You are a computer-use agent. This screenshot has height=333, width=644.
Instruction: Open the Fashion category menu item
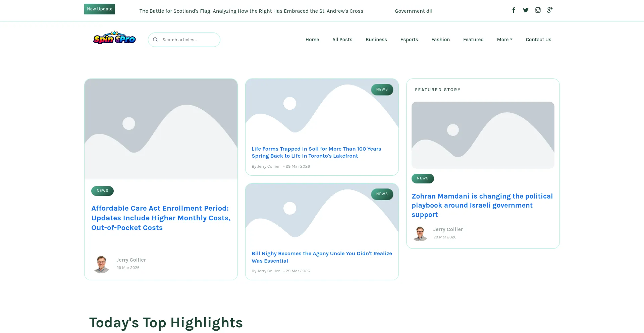pyautogui.click(x=441, y=40)
